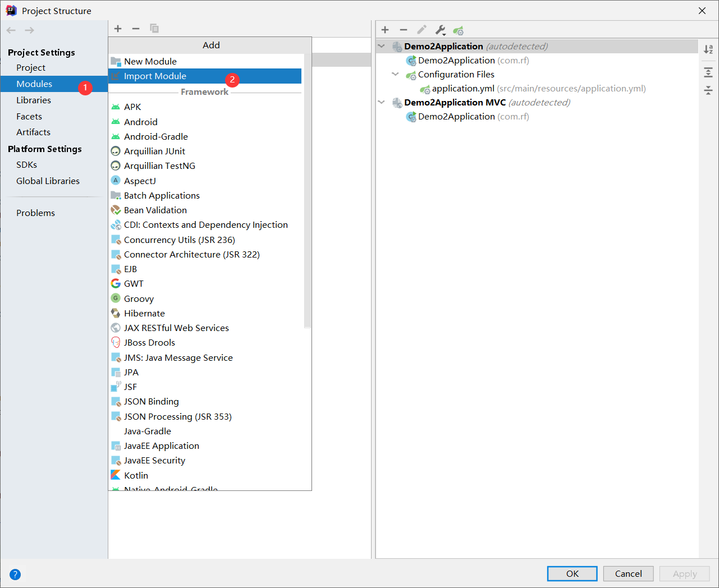
Task: Choose CDI: Contexts and Dependency Injection
Action: click(206, 224)
